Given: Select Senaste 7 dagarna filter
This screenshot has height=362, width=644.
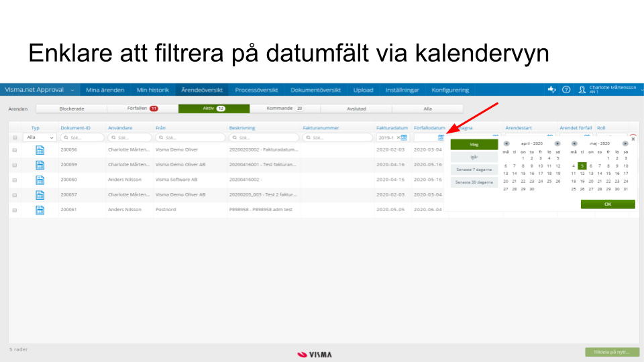Looking at the screenshot, I should pos(474,170).
